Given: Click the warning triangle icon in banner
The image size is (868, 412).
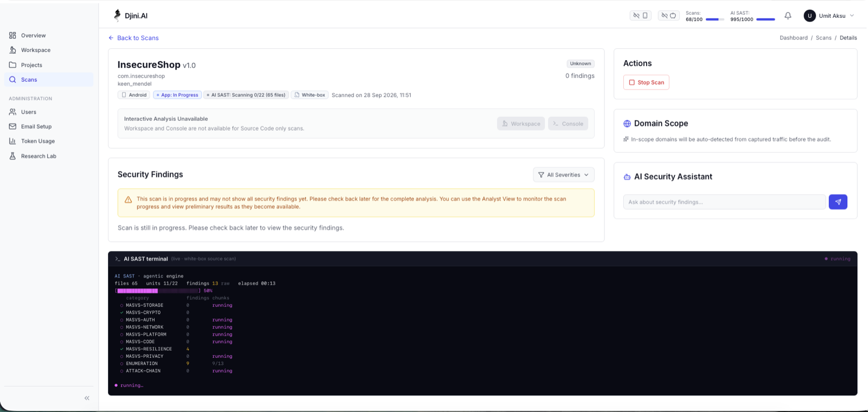Looking at the screenshot, I should [128, 199].
